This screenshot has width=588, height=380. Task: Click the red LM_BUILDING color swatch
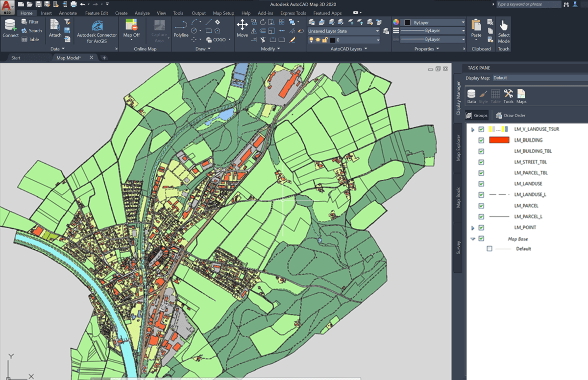[x=499, y=141]
